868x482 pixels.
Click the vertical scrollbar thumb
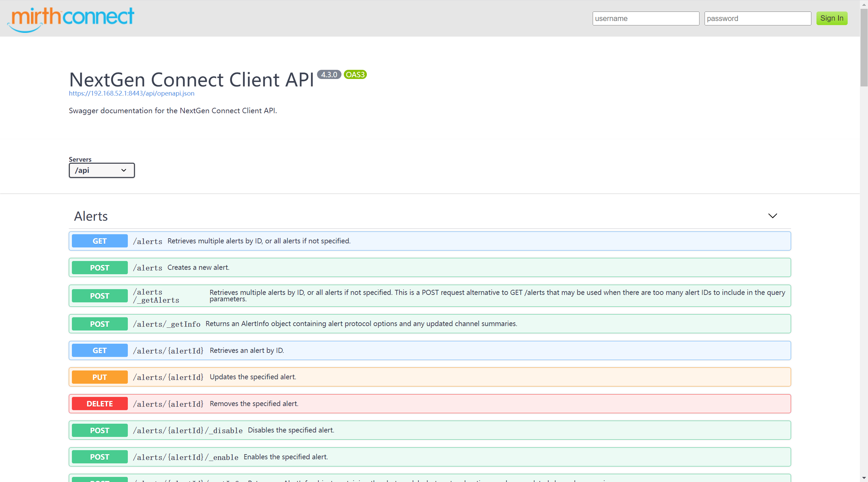[864, 47]
